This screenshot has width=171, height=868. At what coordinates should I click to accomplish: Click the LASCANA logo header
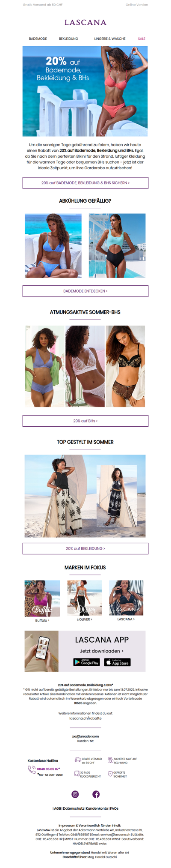coord(85,22)
